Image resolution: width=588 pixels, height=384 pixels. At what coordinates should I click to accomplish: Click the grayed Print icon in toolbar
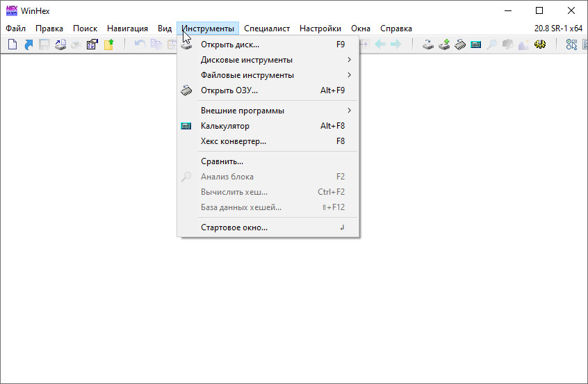[76, 45]
